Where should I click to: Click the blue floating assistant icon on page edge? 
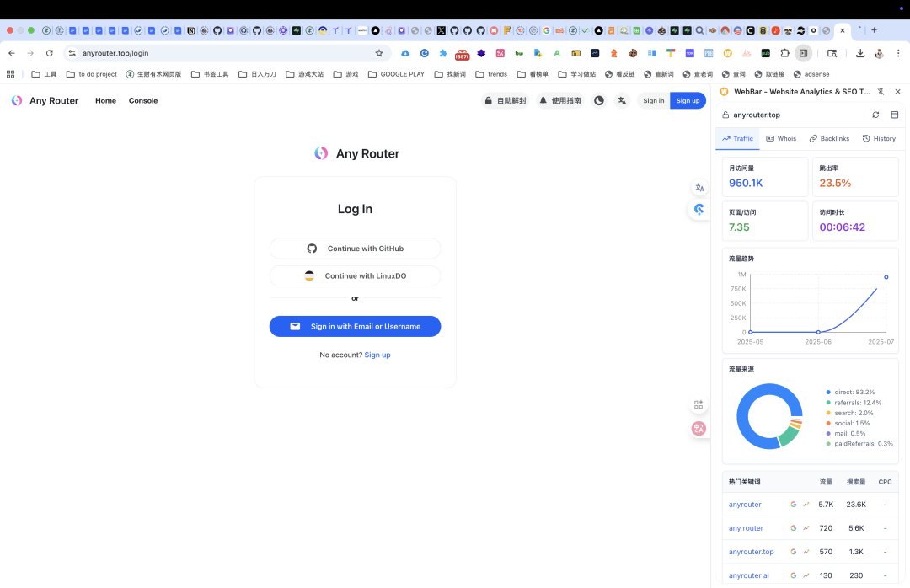pyautogui.click(x=699, y=210)
